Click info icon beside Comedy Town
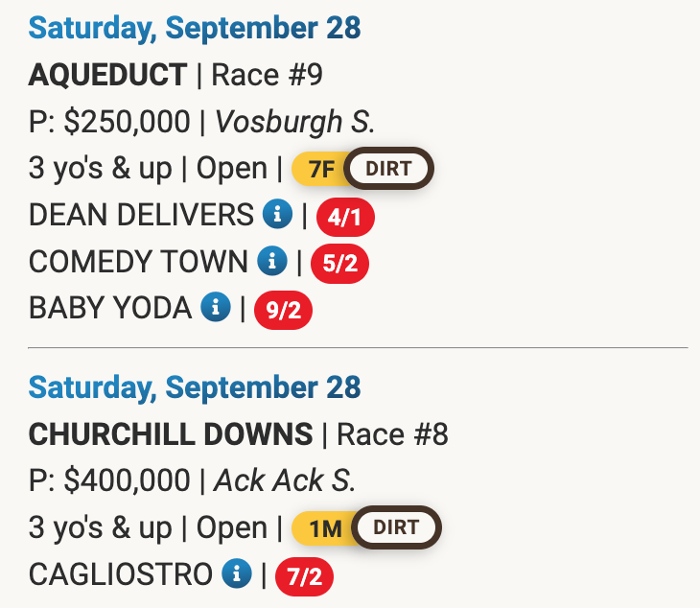Screen dimensions: 700x608 pos(272,261)
